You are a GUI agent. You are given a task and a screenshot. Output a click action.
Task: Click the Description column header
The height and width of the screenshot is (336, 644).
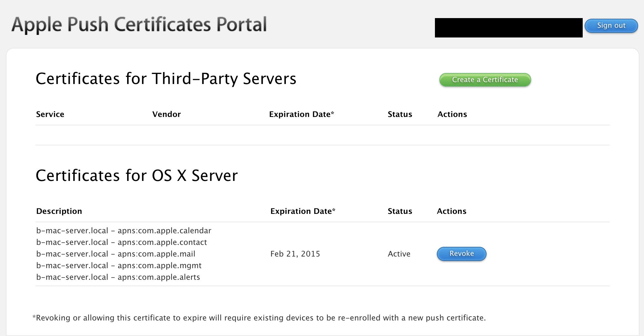coord(59,211)
